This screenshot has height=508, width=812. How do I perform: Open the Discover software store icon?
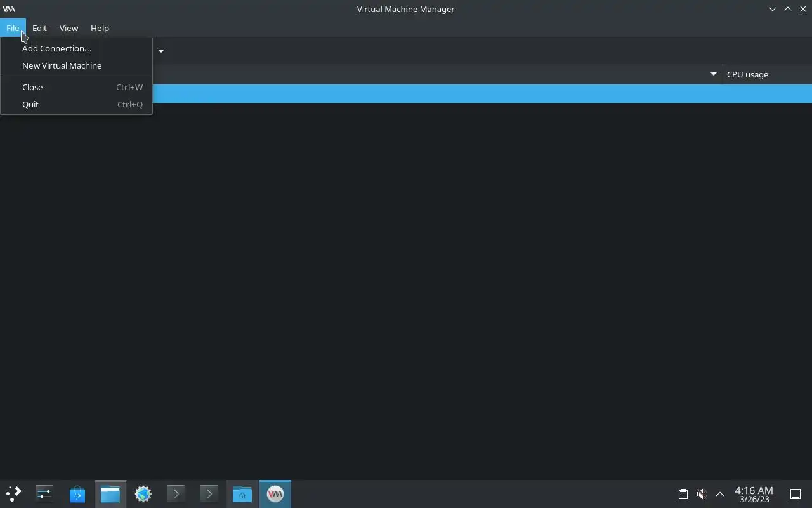(77, 494)
